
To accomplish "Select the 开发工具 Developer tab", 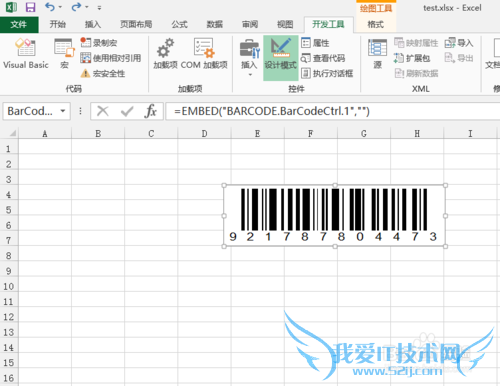I will tap(329, 24).
